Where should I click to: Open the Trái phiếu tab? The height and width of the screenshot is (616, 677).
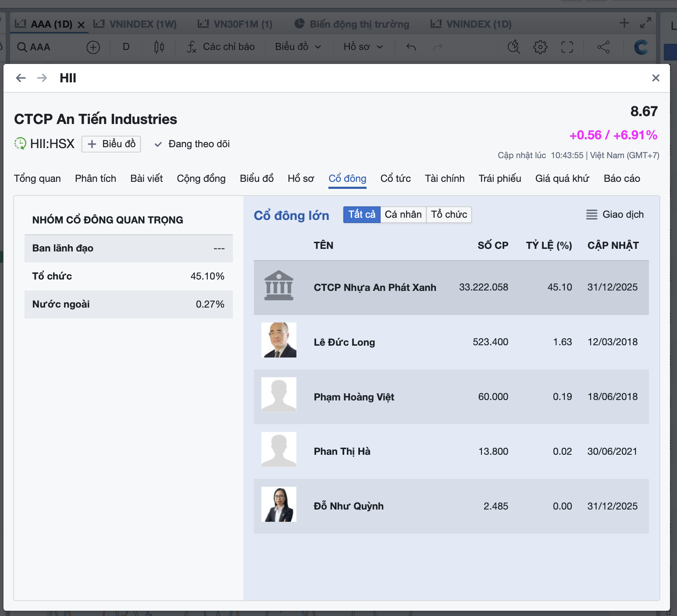coord(500,179)
